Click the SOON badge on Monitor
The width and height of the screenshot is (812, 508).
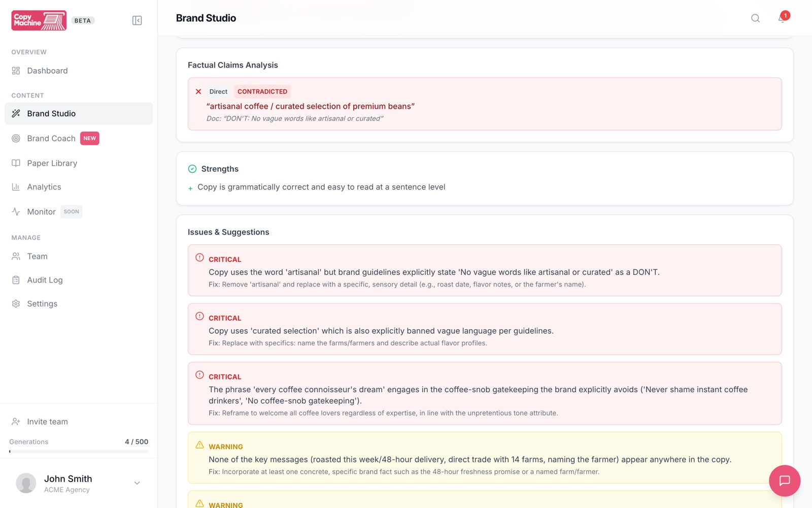click(72, 211)
